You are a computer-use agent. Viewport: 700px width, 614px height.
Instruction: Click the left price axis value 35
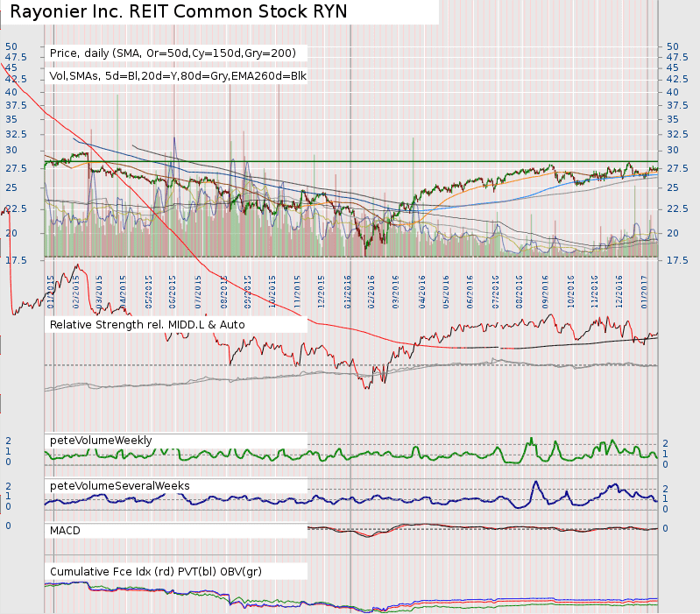(x=11, y=119)
